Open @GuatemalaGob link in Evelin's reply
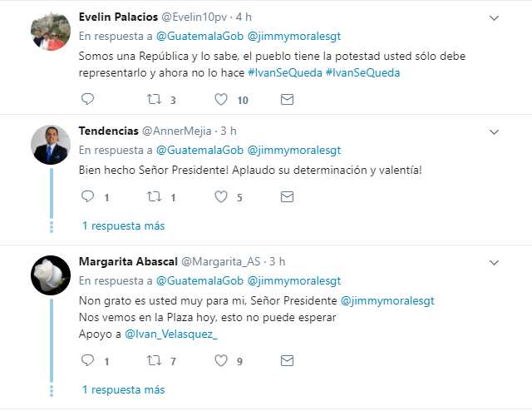This screenshot has width=532, height=411. pyautogui.click(x=199, y=37)
